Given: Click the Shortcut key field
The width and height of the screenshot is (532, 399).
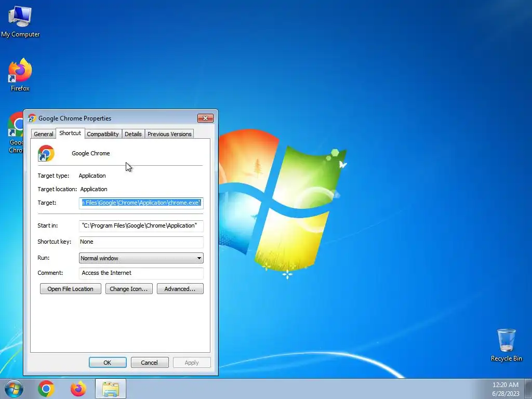Looking at the screenshot, I should [x=141, y=242].
